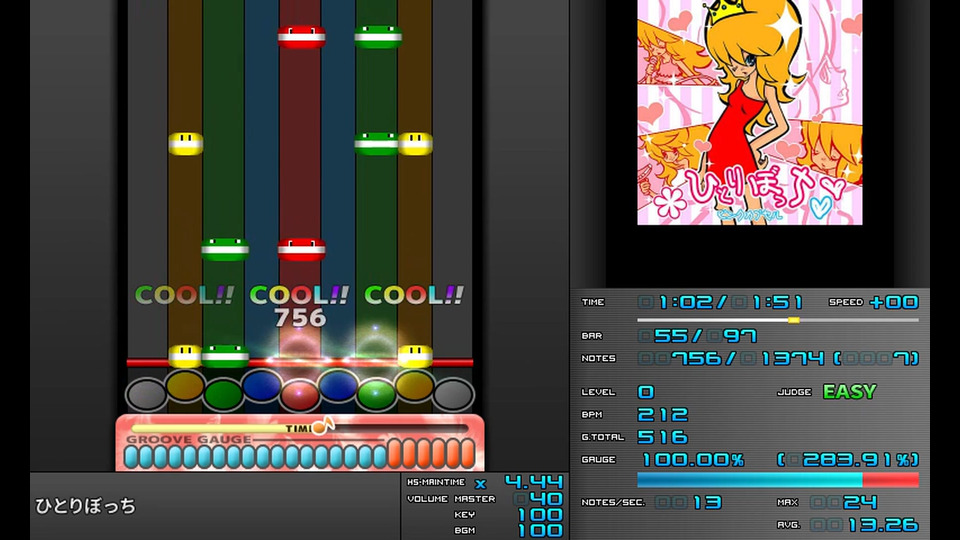Click the leftmost COOL!! judgment text
The width and height of the screenshot is (960, 540).
click(x=184, y=295)
